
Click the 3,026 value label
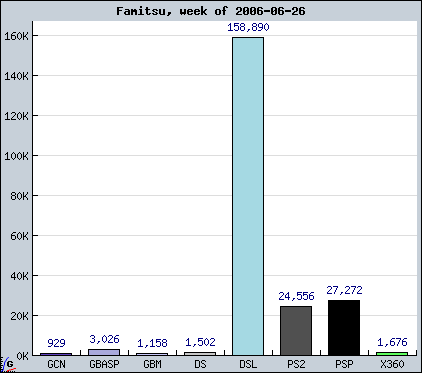tap(104, 339)
